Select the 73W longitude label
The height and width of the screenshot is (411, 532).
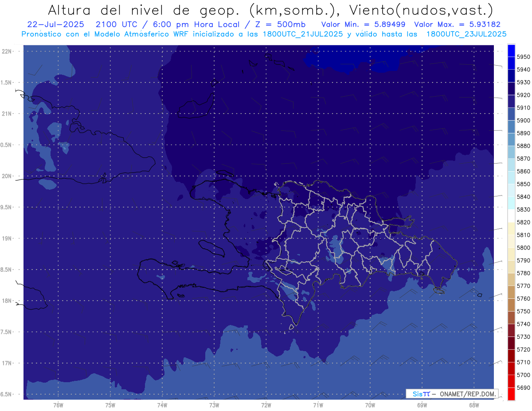[214, 405]
